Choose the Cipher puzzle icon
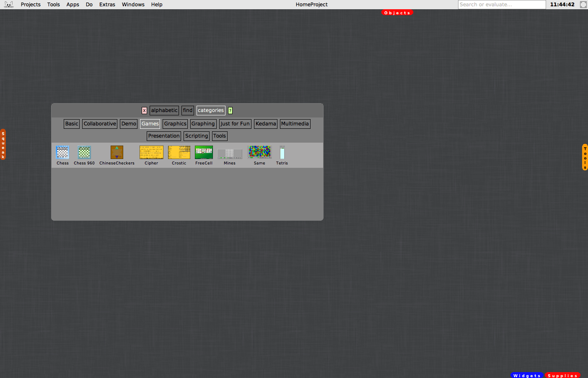588x378 pixels. 151,152
